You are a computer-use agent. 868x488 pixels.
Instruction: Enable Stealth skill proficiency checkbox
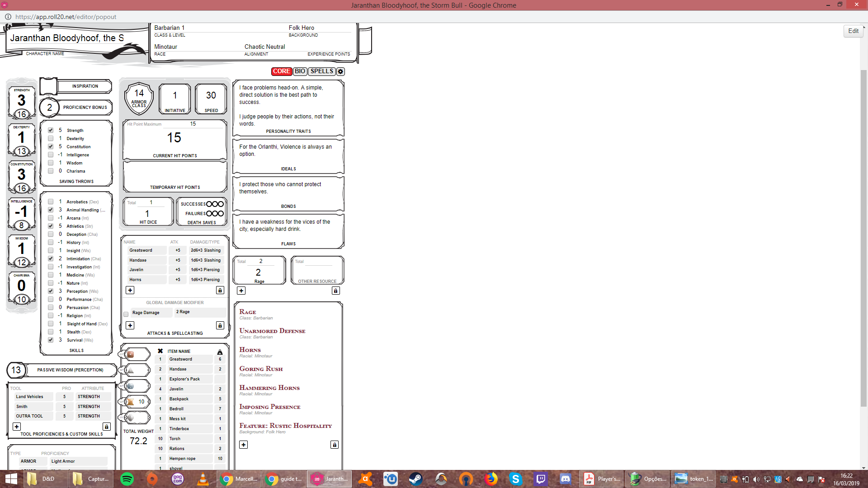click(51, 332)
